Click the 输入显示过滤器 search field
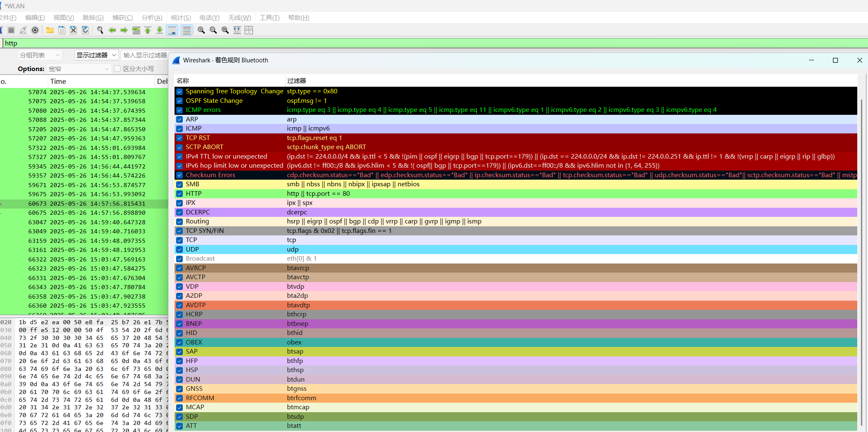 click(145, 55)
